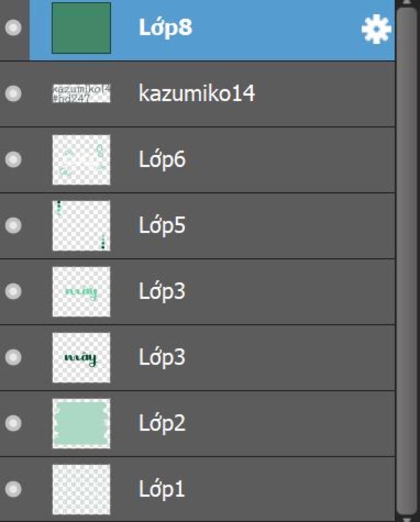Hide the kazumiko14 layer
The image size is (420, 522).
(x=13, y=93)
